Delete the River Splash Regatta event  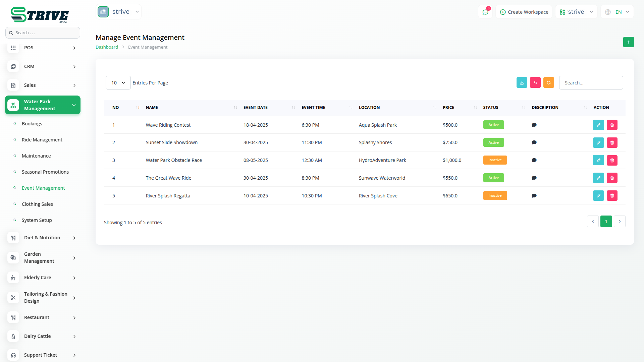[612, 195]
